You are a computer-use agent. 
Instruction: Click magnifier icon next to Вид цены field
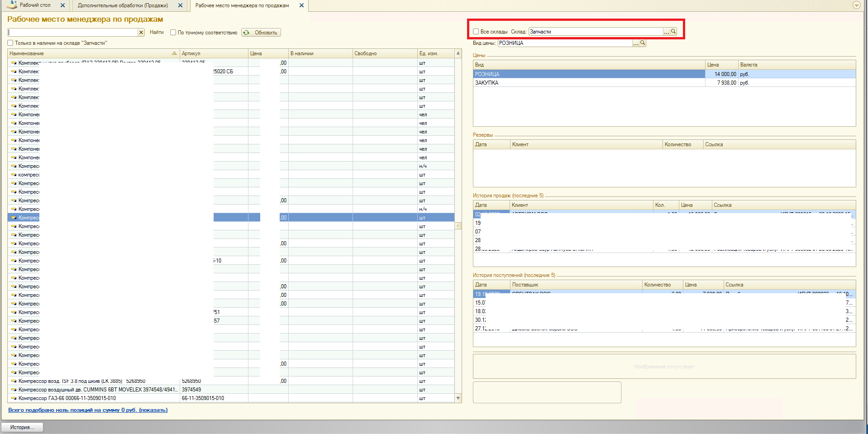643,43
